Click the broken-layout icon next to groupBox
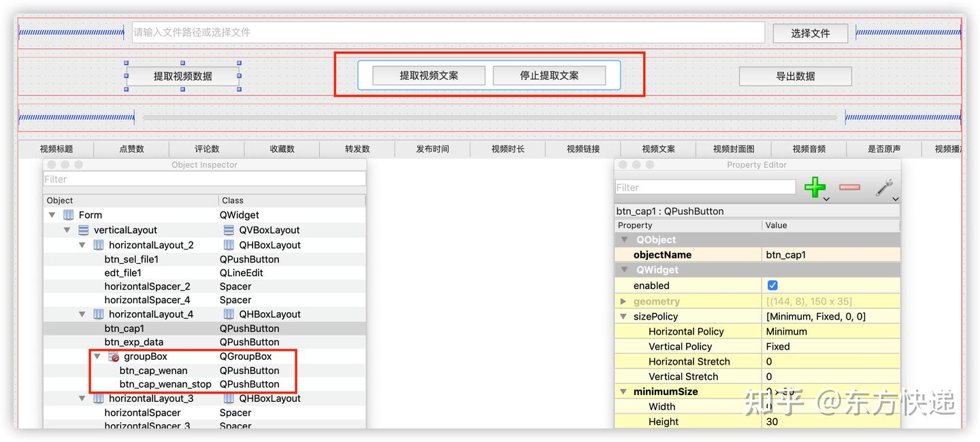 (x=113, y=356)
